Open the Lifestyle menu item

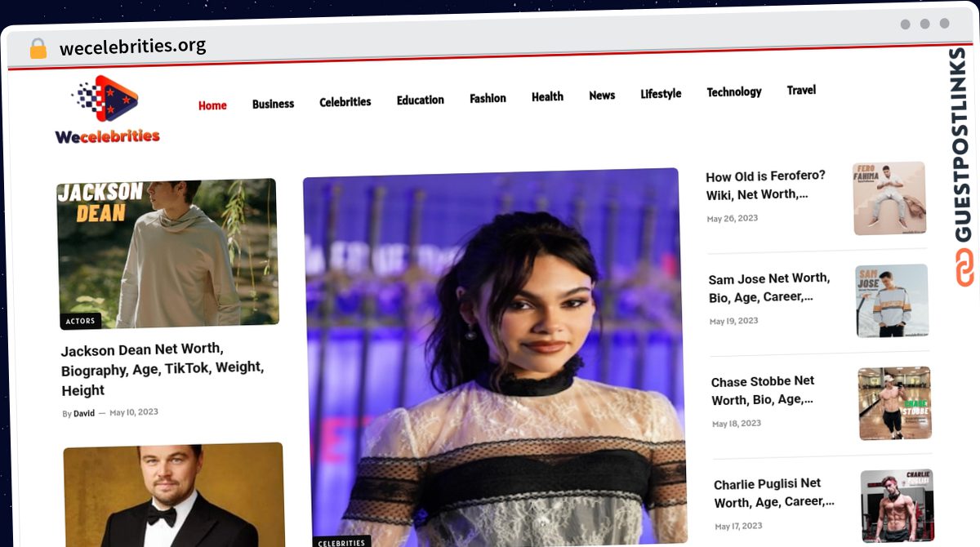[x=661, y=93]
